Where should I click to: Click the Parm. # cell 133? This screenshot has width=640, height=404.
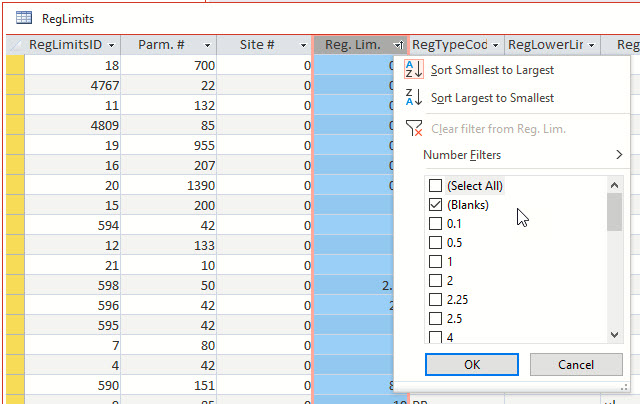(x=169, y=245)
